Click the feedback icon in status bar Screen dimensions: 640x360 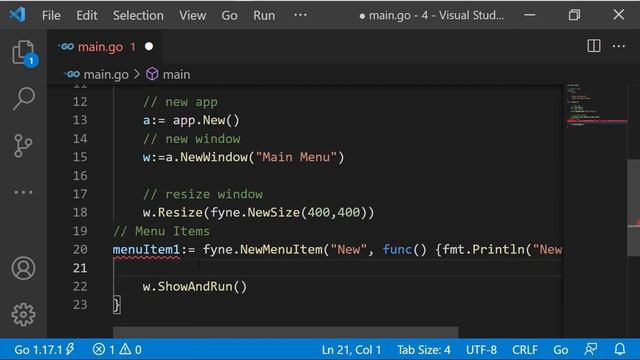coord(591,349)
